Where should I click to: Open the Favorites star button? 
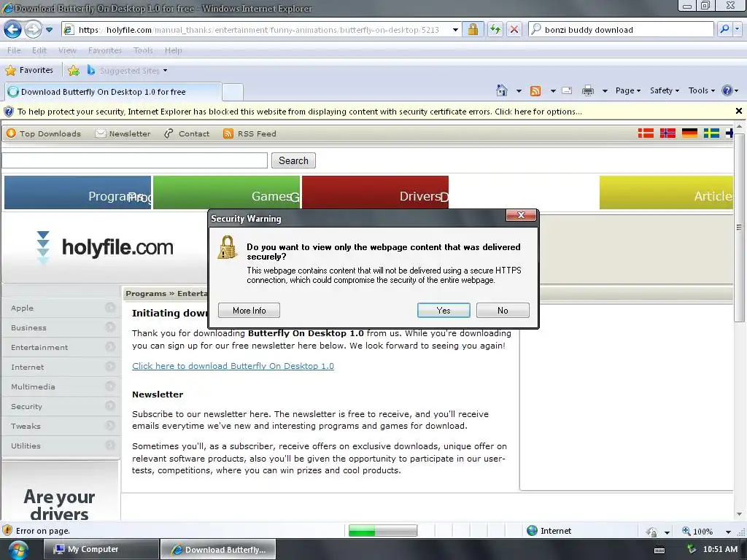pos(29,71)
